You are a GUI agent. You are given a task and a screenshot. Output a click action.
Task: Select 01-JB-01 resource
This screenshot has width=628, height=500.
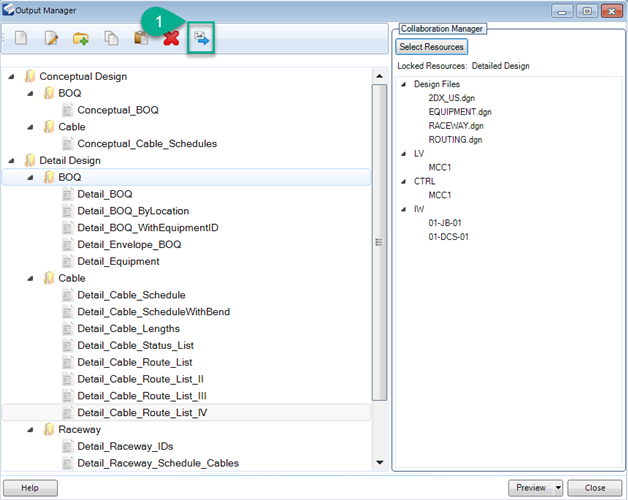[x=445, y=223]
